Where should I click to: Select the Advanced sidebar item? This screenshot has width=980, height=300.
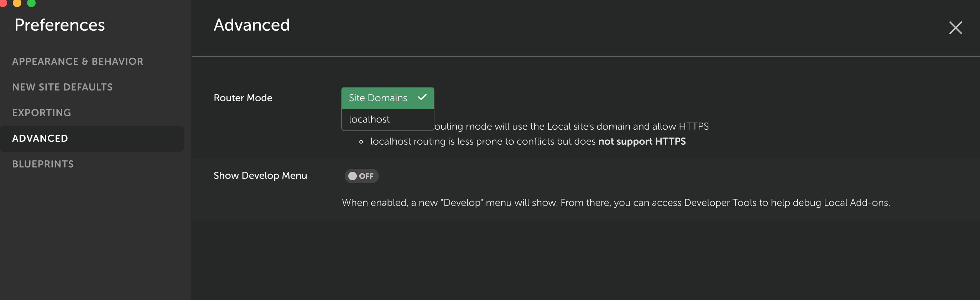click(40, 139)
